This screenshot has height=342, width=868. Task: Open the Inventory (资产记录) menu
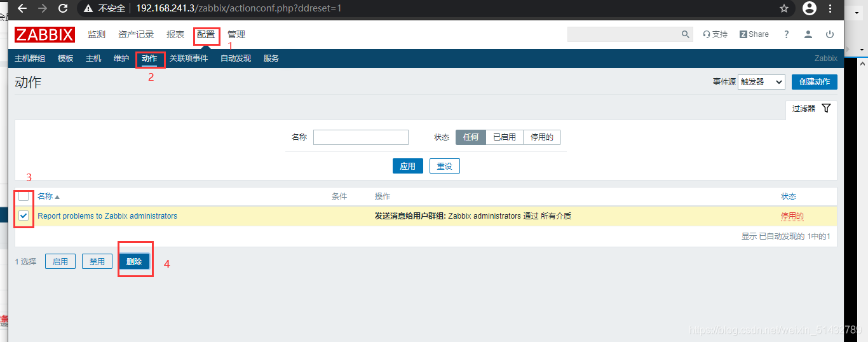[136, 34]
